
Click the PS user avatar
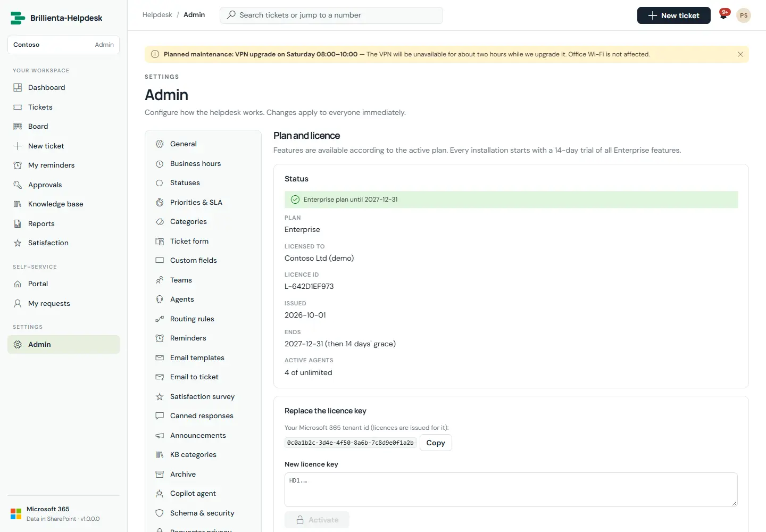(x=744, y=15)
